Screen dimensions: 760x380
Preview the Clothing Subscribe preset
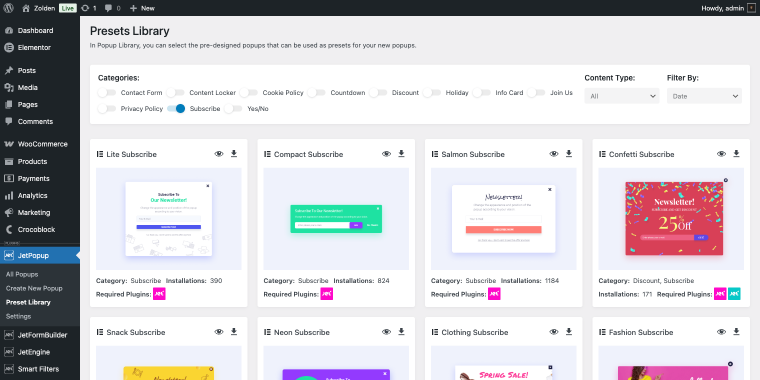(554, 332)
